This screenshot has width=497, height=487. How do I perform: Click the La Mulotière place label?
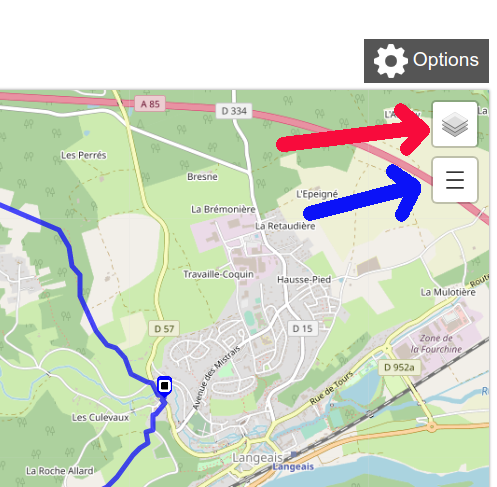point(448,292)
